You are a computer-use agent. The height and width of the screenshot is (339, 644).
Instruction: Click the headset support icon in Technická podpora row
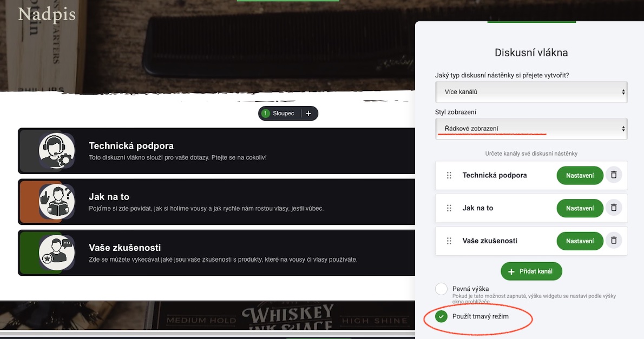point(57,151)
